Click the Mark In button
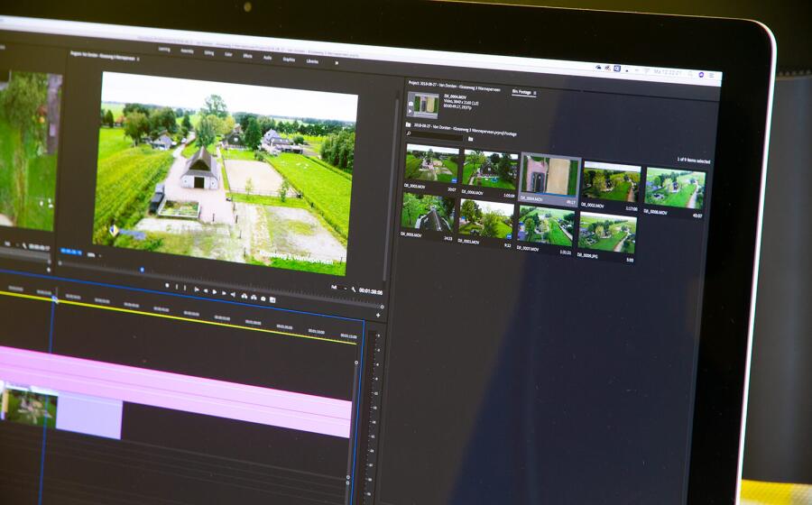812x505 pixels. 177,287
